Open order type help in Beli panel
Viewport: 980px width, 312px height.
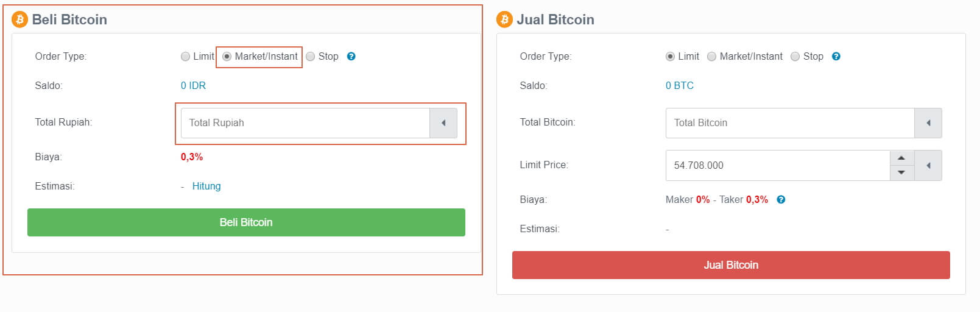[351, 57]
